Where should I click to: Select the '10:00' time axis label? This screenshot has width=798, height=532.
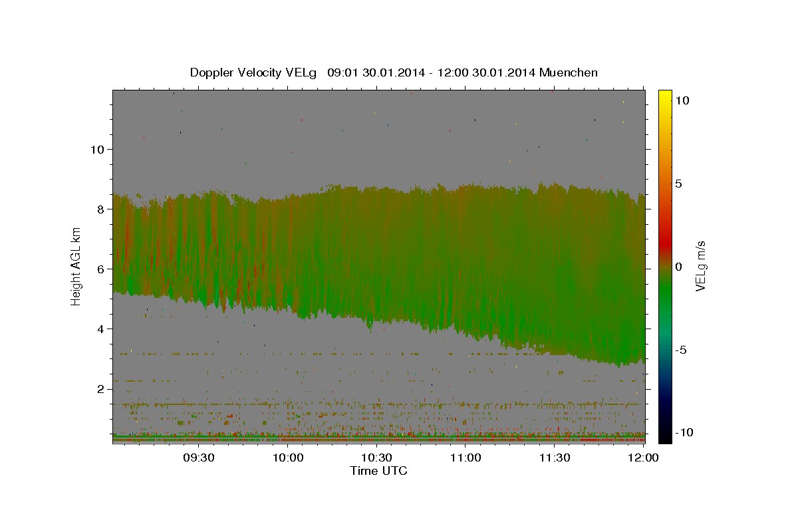(x=288, y=458)
